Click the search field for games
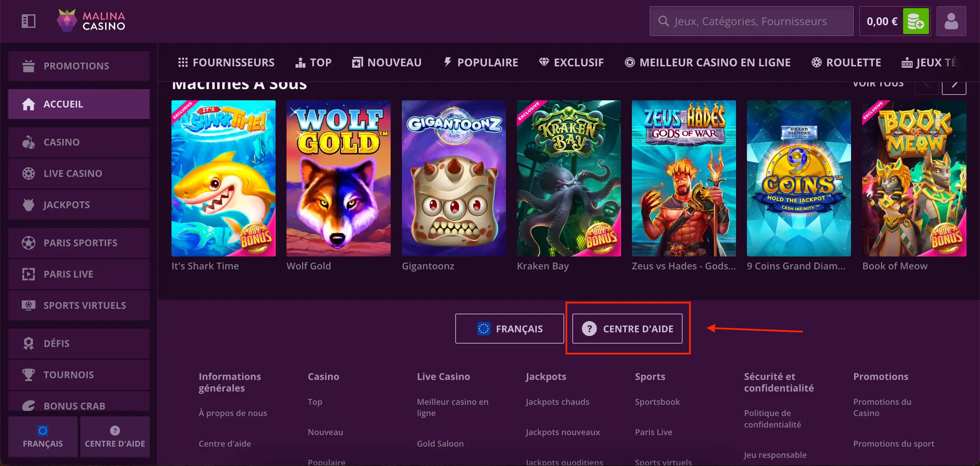The width and height of the screenshot is (980, 466). pyautogui.click(x=751, y=21)
